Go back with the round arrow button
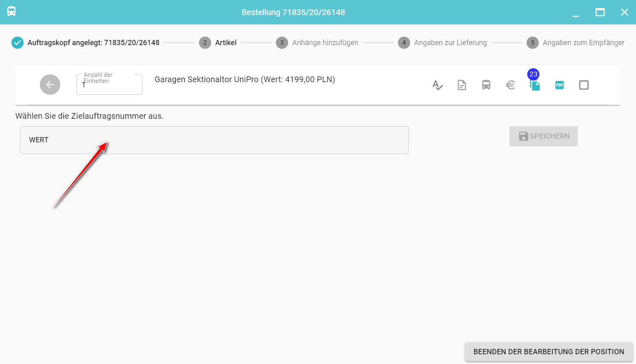 tap(50, 85)
